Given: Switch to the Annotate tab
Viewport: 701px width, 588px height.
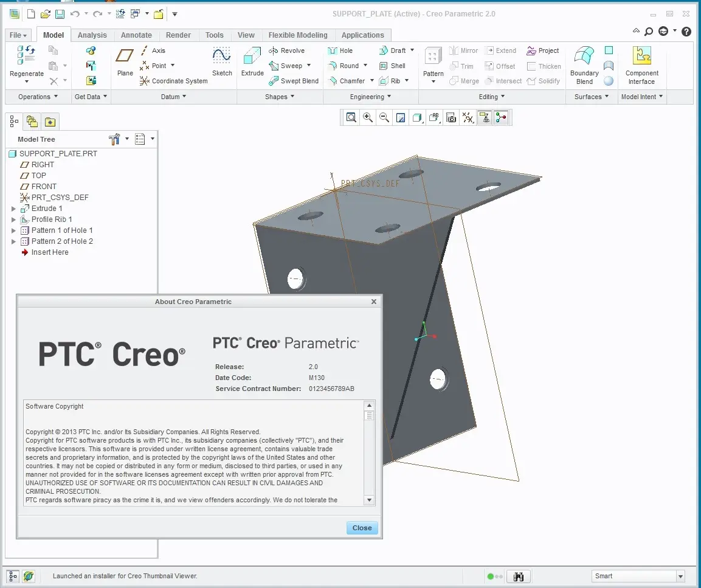Looking at the screenshot, I should [x=136, y=35].
